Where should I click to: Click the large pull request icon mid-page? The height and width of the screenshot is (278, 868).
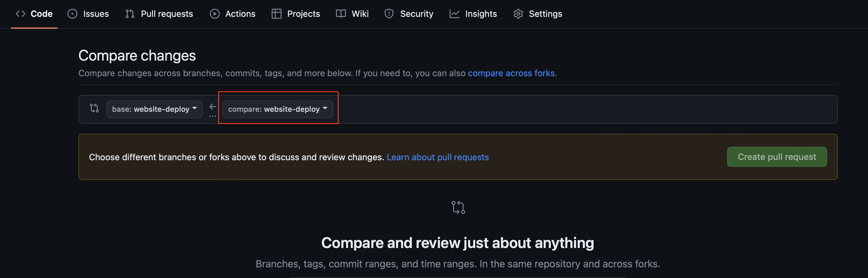point(458,207)
